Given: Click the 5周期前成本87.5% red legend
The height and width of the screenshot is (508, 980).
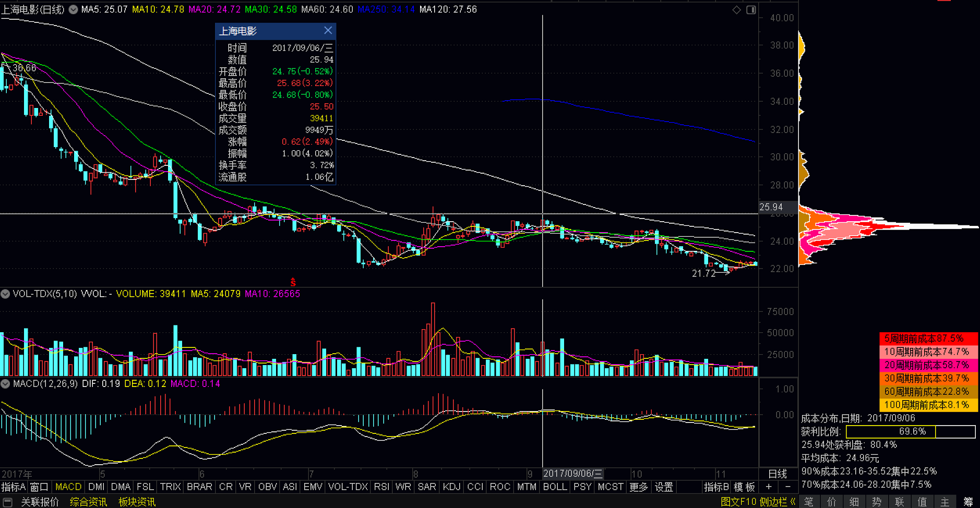Looking at the screenshot, I should pos(928,338).
